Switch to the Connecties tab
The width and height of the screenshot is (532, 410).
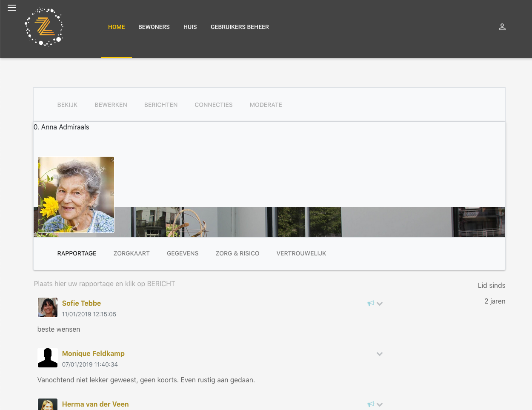[x=214, y=105]
